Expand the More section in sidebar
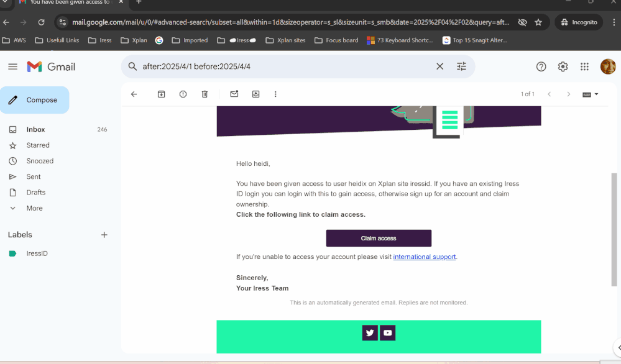 click(34, 208)
